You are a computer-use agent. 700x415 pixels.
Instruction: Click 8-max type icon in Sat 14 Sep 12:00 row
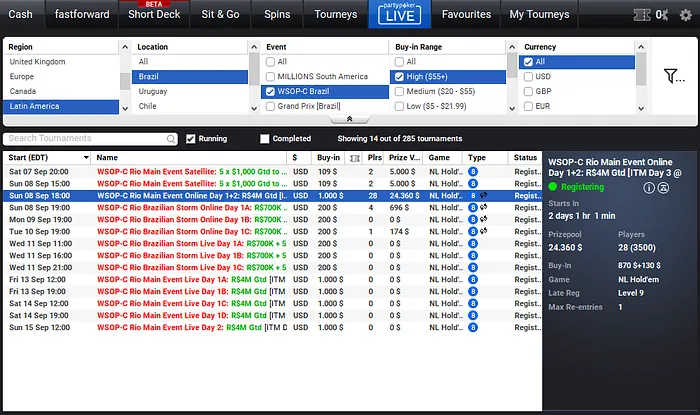pos(473,303)
